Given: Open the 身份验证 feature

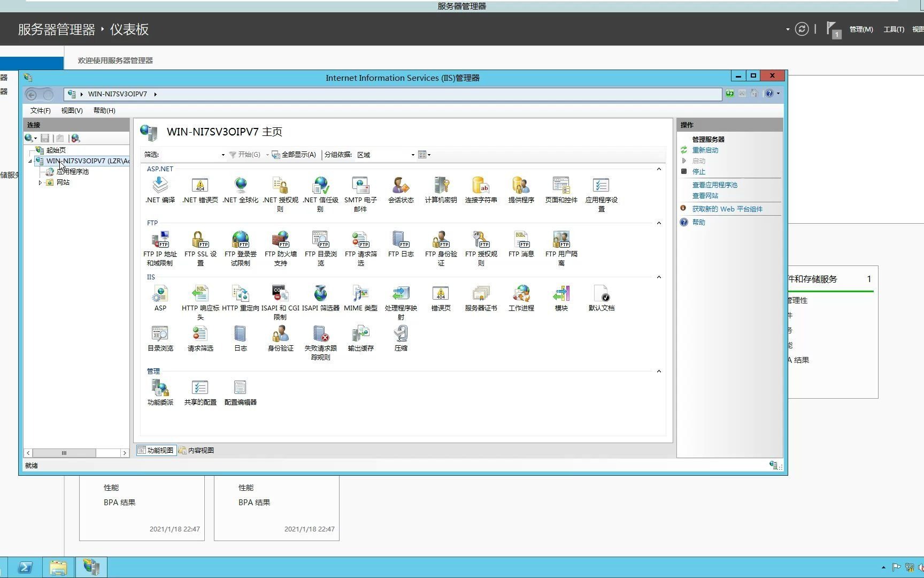Looking at the screenshot, I should (280, 339).
